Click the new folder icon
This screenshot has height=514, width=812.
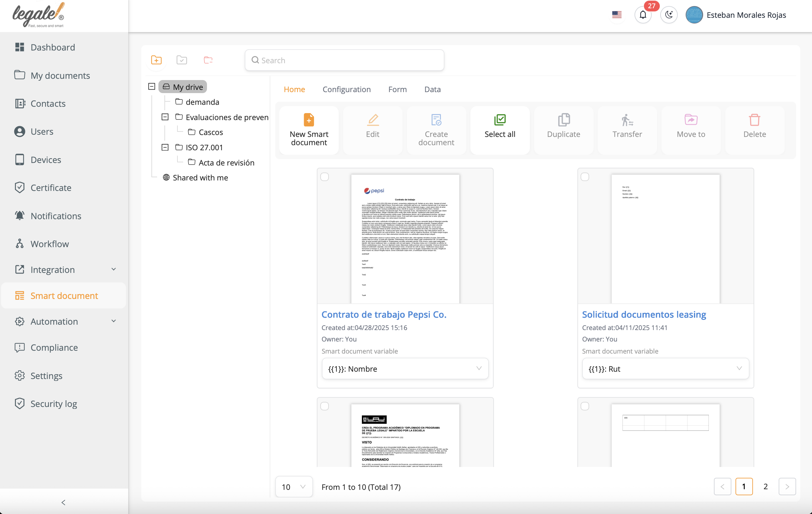tap(156, 60)
